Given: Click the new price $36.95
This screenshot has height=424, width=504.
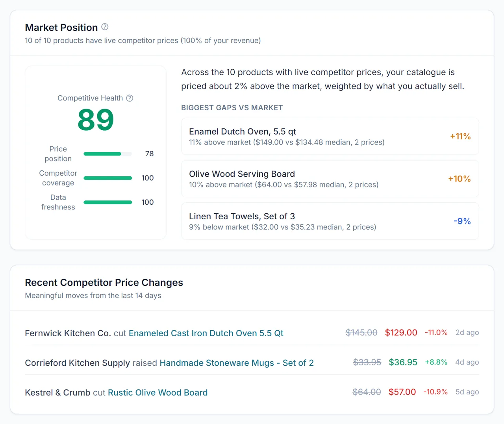Looking at the screenshot, I should pos(403,362).
